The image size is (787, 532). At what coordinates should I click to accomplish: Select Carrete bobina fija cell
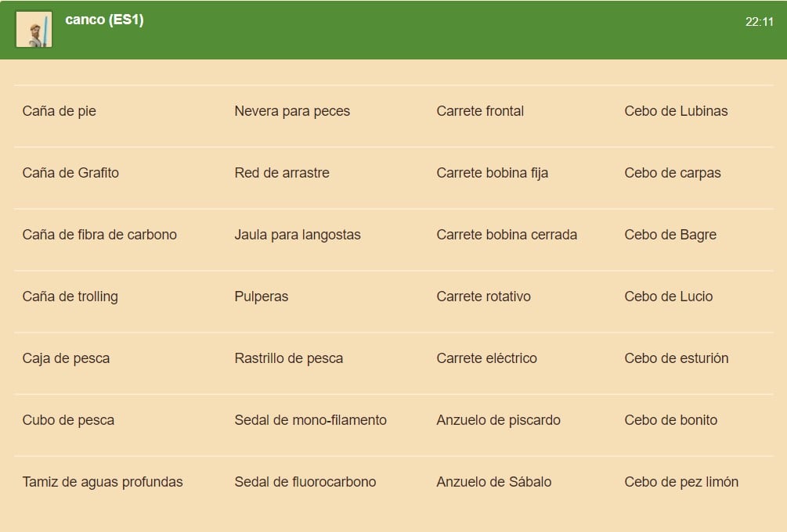pos(492,172)
